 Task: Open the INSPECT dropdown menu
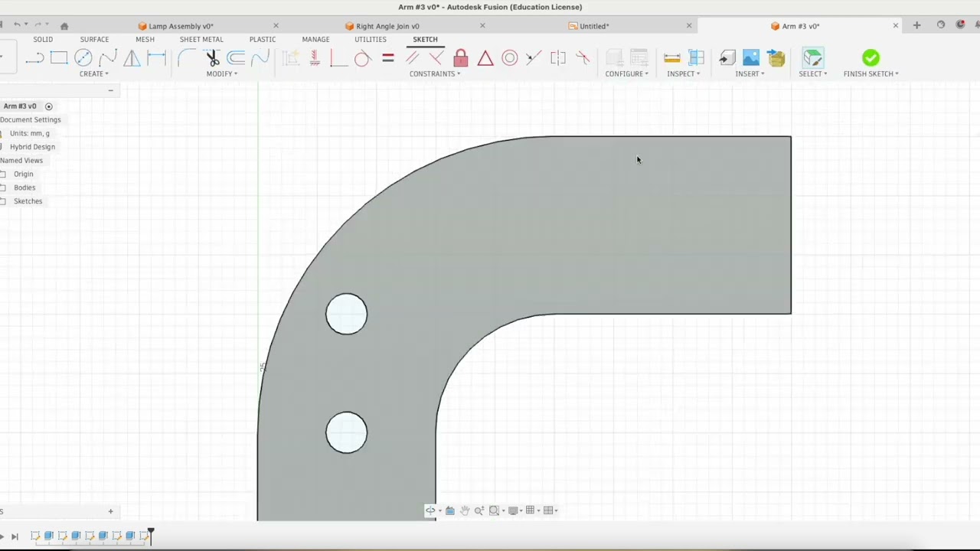pyautogui.click(x=683, y=74)
